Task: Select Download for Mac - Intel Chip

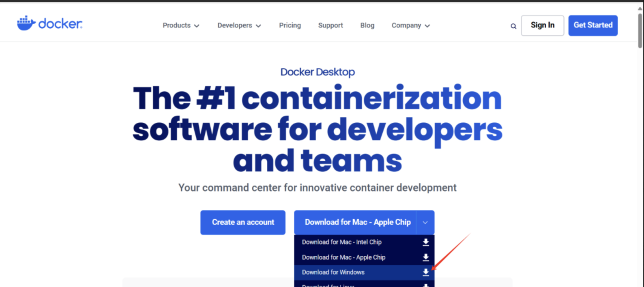Action: [364, 242]
